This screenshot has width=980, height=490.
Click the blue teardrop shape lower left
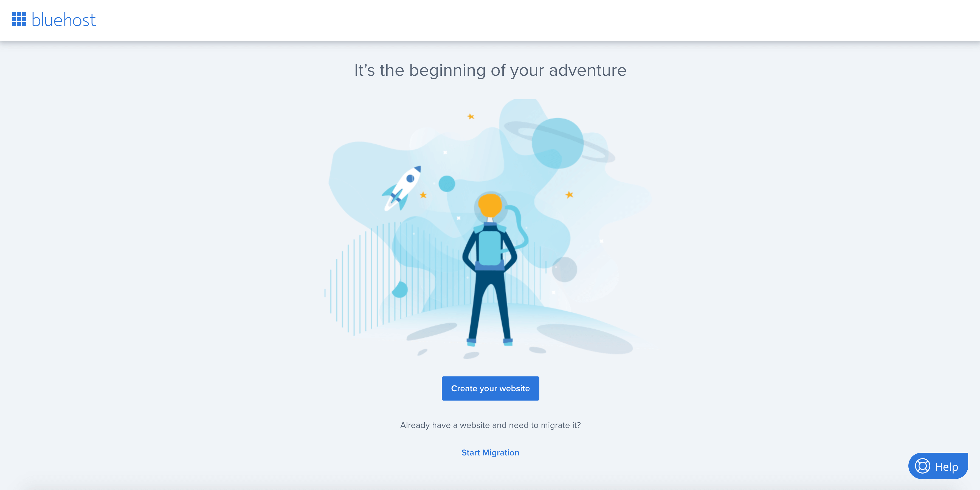tap(400, 289)
